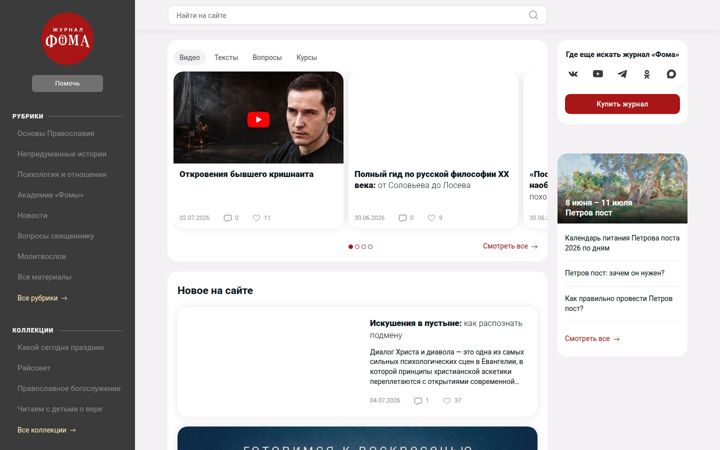Open Все материалы in sidebar
Image resolution: width=720 pixels, height=450 pixels.
(44, 277)
